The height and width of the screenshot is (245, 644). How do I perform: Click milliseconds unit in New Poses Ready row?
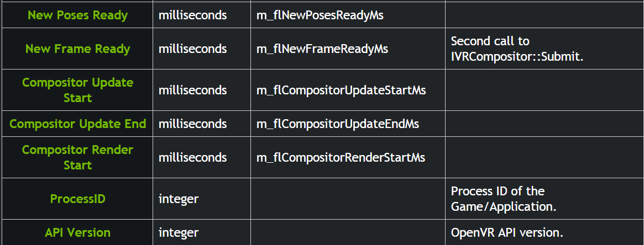[x=192, y=15]
